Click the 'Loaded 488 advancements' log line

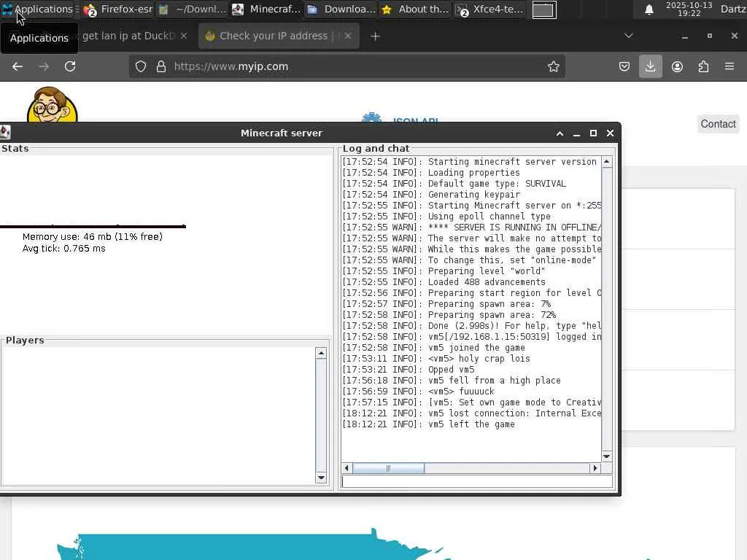[x=444, y=282]
